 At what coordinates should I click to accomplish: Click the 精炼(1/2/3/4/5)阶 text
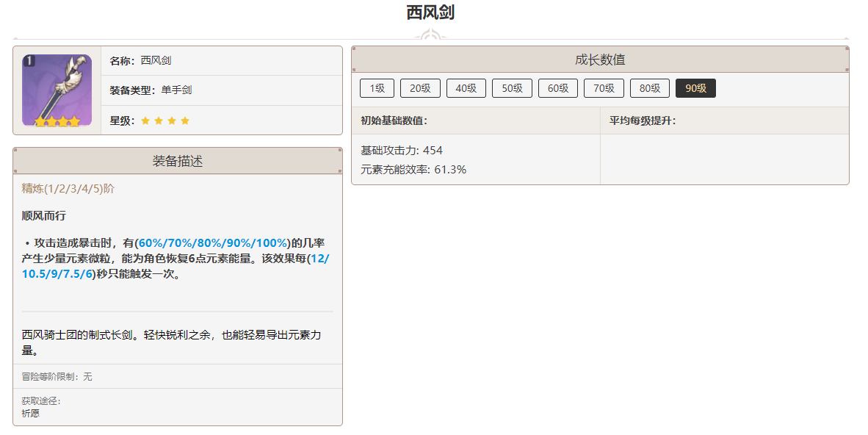(68, 188)
